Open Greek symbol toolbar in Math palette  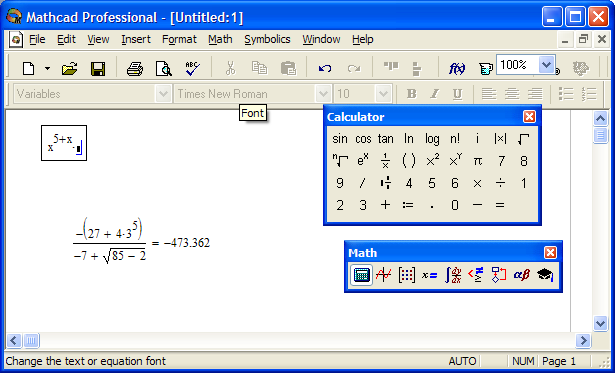(522, 275)
